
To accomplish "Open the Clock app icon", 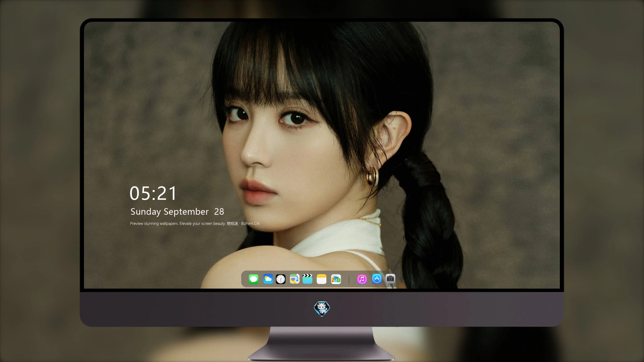I will (x=281, y=279).
